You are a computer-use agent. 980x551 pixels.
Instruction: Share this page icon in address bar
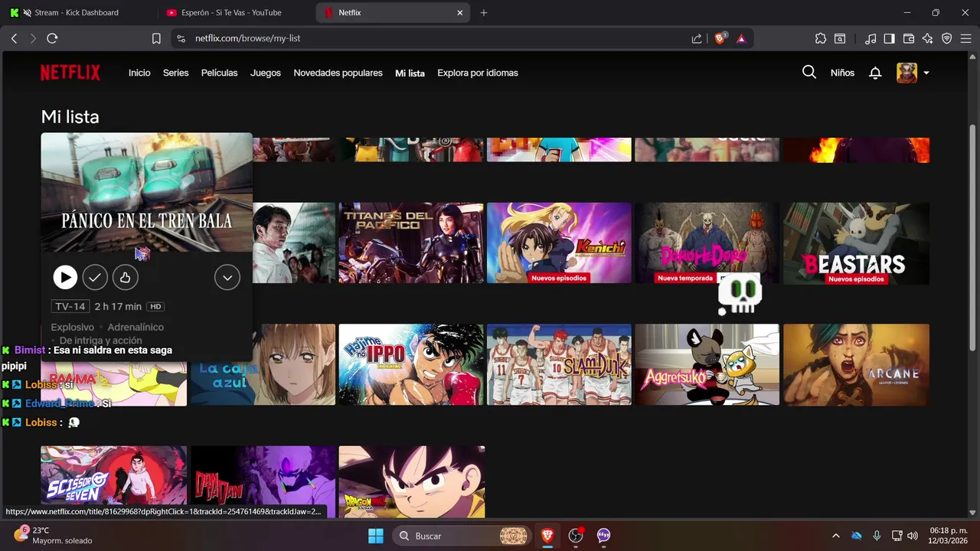(697, 38)
